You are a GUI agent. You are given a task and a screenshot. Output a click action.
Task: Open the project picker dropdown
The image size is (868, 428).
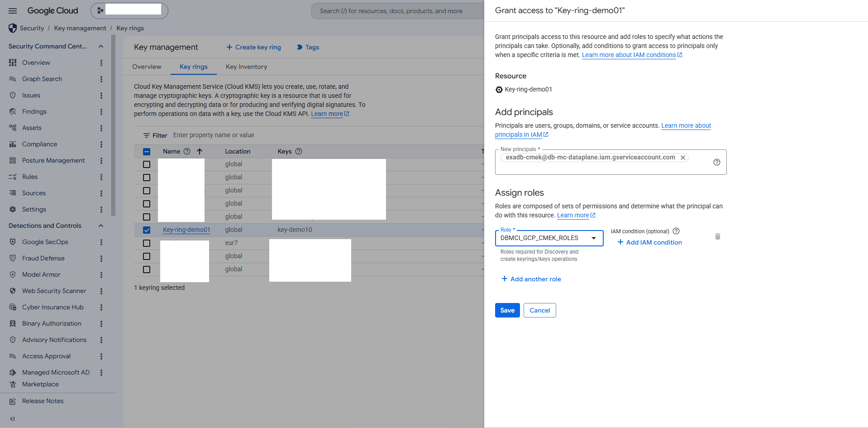coord(129,10)
